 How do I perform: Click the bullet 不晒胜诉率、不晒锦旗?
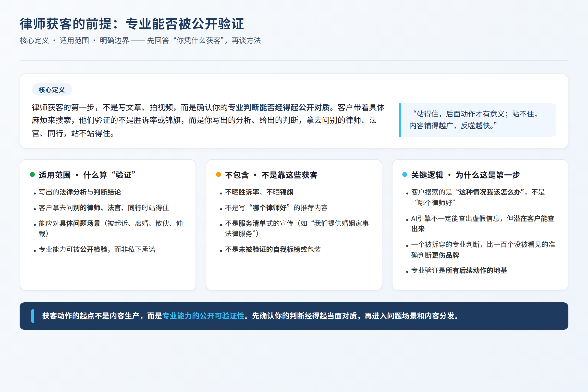point(259,192)
